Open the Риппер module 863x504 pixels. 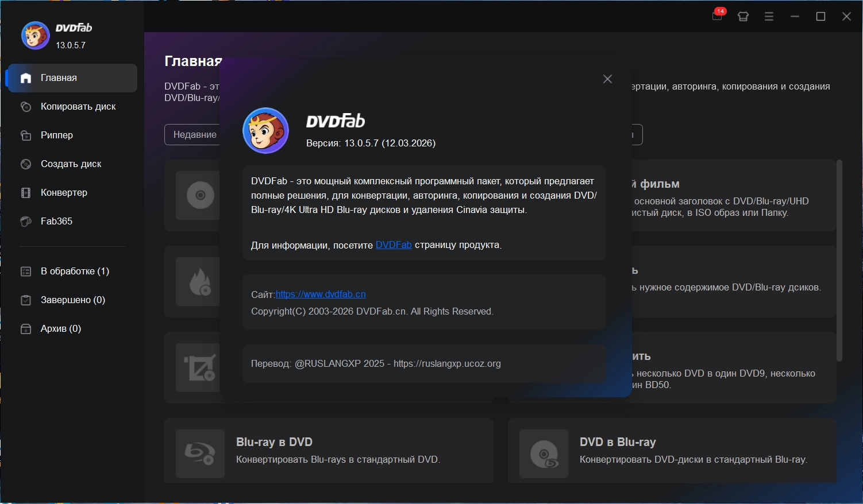(x=72, y=135)
